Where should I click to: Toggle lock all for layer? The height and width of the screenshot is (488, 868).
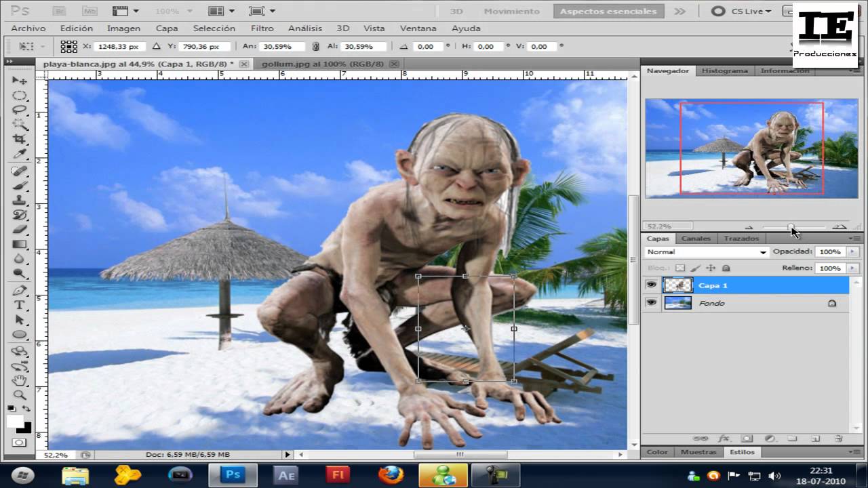726,268
